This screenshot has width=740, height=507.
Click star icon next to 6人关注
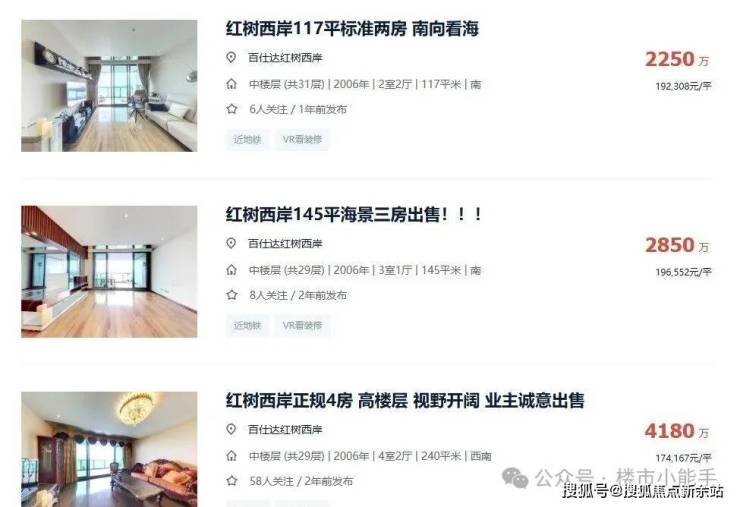click(231, 109)
